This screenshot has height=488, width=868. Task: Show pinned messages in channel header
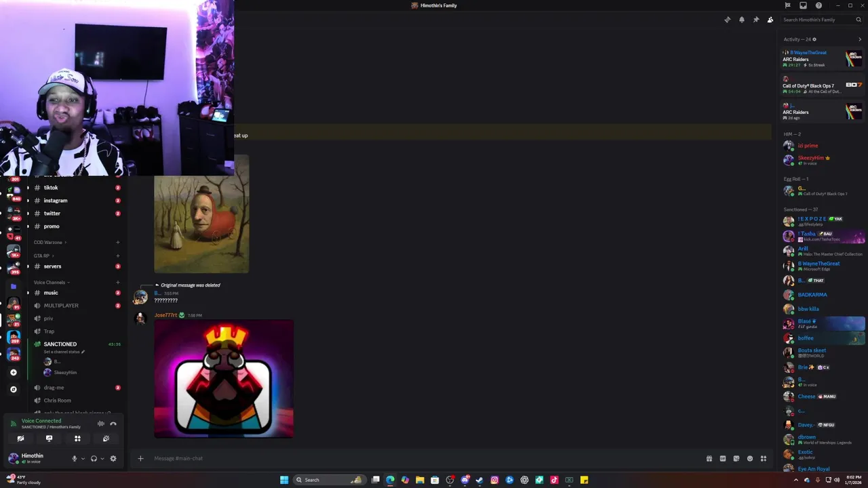click(x=756, y=20)
